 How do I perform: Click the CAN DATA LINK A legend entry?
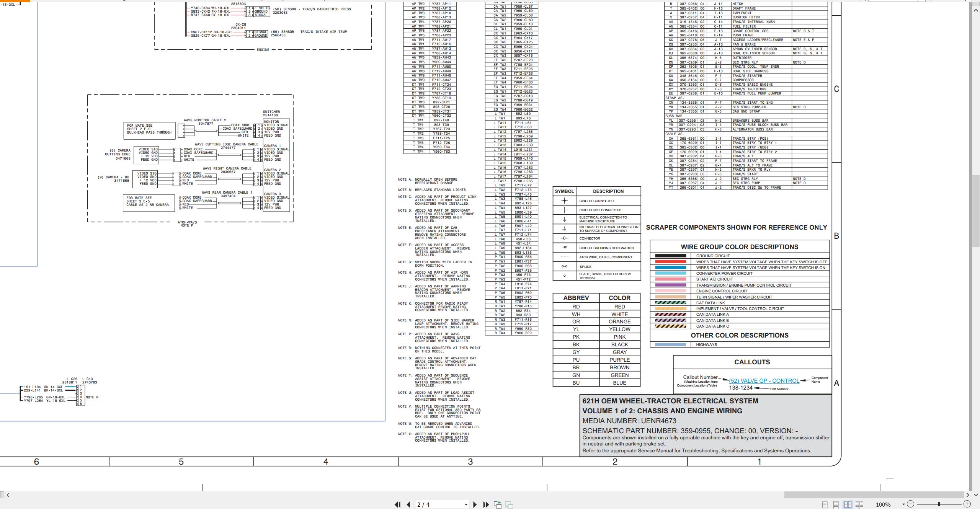click(x=712, y=314)
